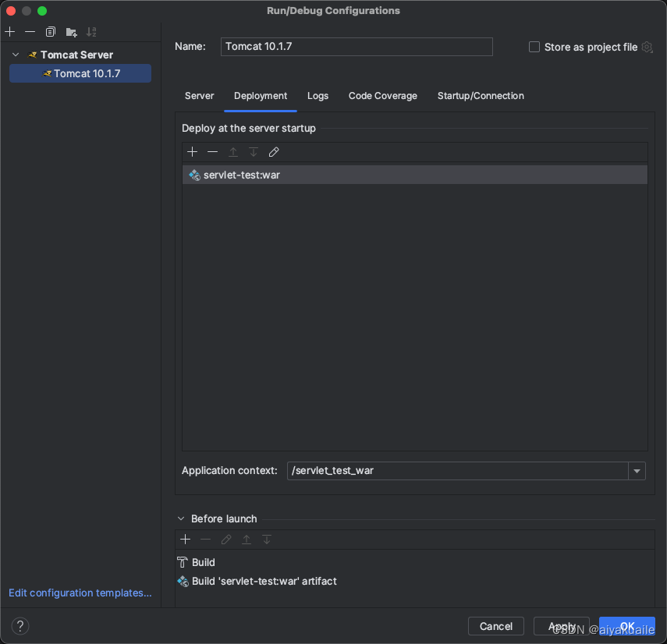Image resolution: width=667 pixels, height=644 pixels.
Task: Open Edit configuration templates link
Action: pyautogui.click(x=80, y=593)
